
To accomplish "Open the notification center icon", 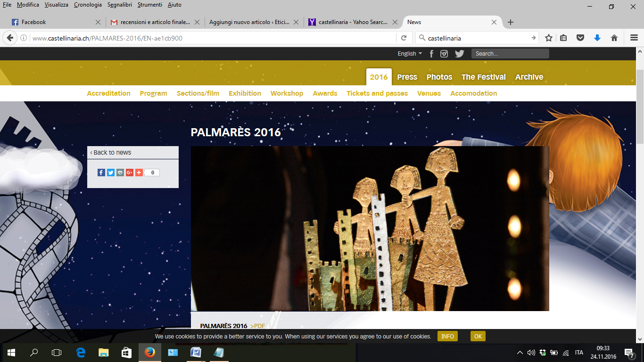I will click(x=629, y=352).
